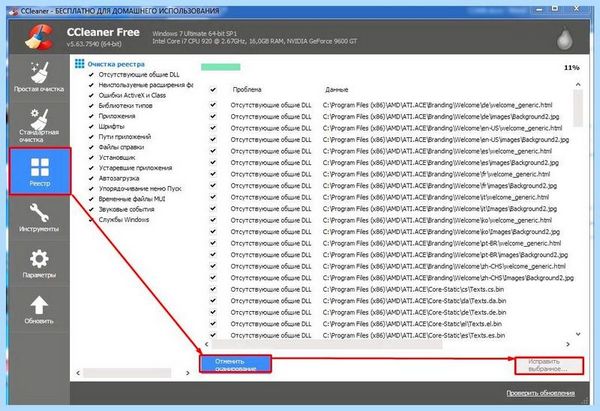Toggle Пути приложений option

pyautogui.click(x=91, y=137)
